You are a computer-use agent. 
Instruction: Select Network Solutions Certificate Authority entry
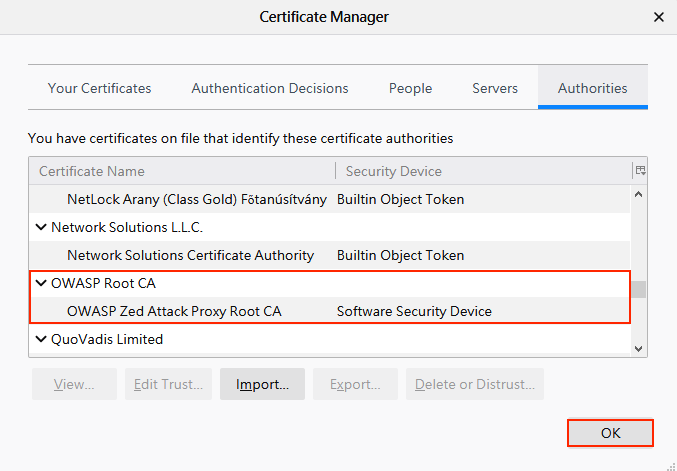(x=190, y=255)
